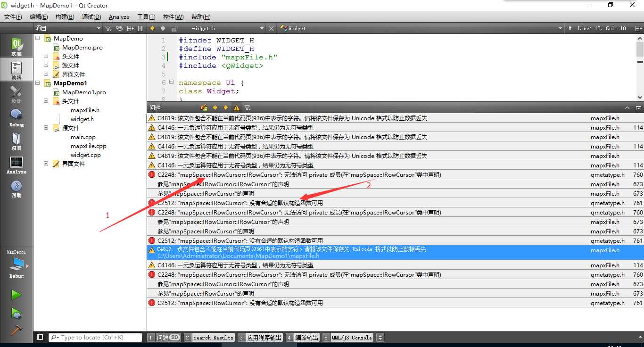Close the widget.h document
The image size is (644, 347).
[x=271, y=28]
